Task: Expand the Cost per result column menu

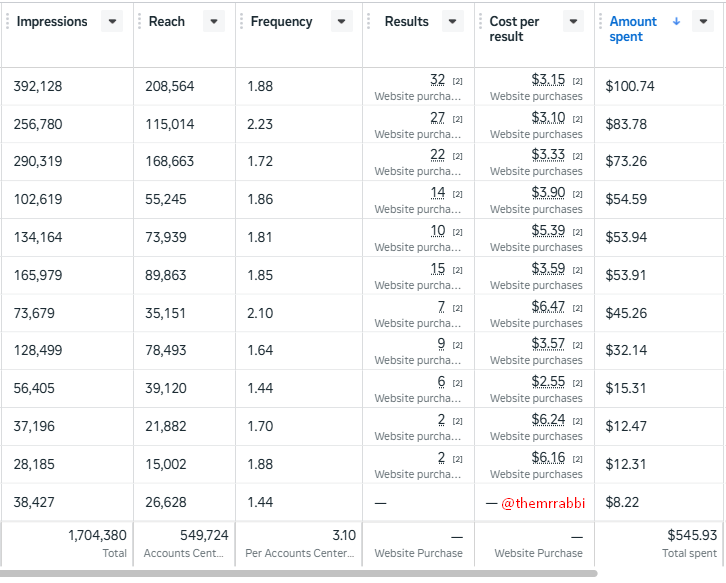Action: (573, 22)
